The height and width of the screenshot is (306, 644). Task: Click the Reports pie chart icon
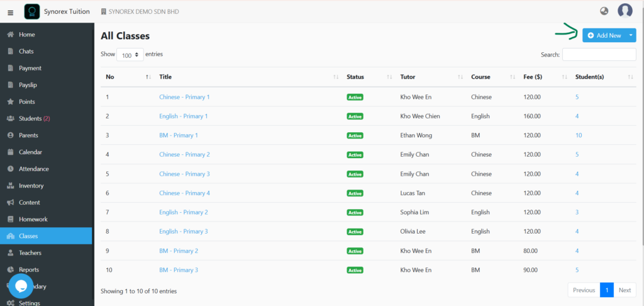pos(11,270)
